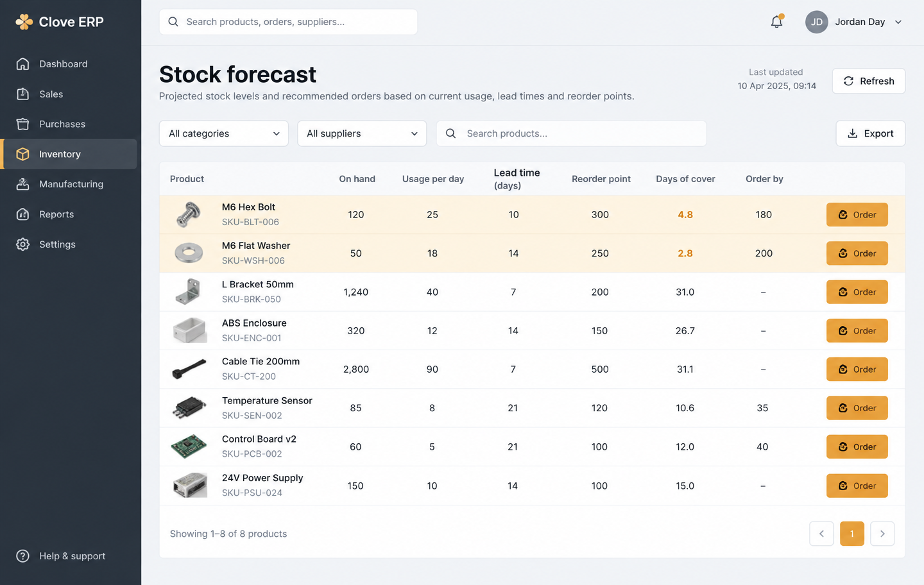Click the Manufacturing sidebar icon

point(23,184)
